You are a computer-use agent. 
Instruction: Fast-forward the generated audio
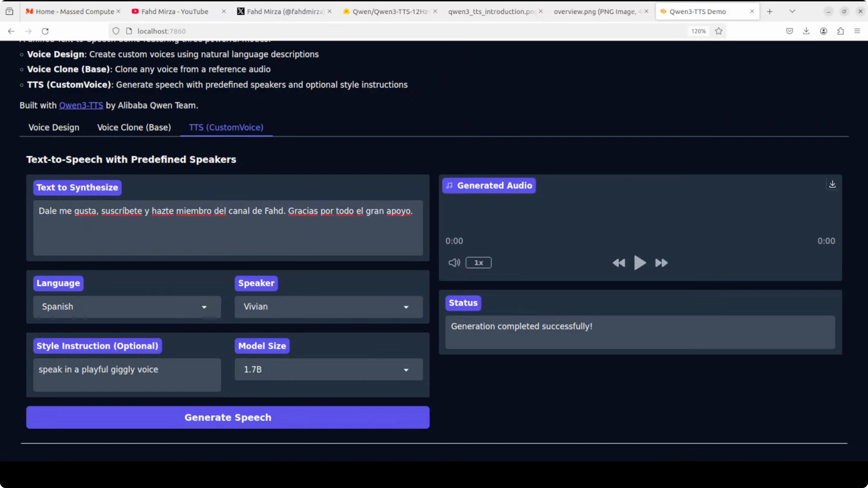[x=661, y=263]
